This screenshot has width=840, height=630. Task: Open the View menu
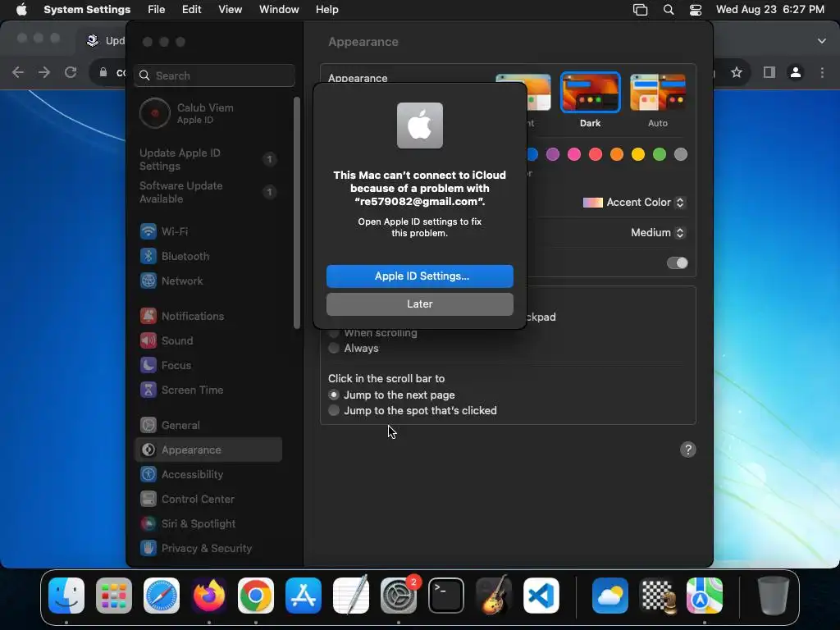(231, 10)
